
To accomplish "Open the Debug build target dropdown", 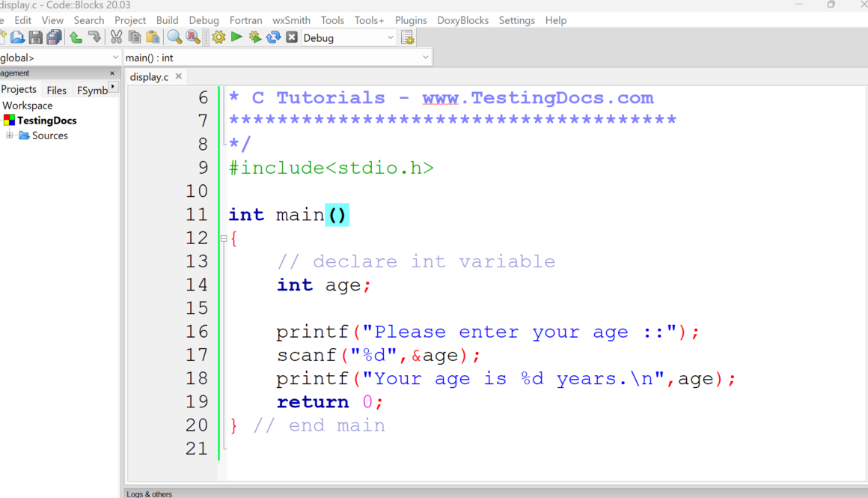I will [x=390, y=37].
